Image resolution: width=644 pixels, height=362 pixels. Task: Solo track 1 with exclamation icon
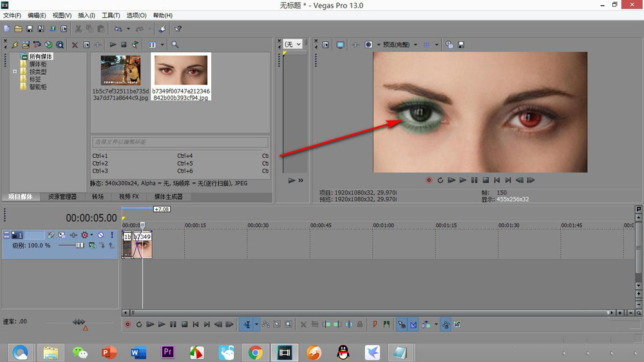click(x=111, y=235)
